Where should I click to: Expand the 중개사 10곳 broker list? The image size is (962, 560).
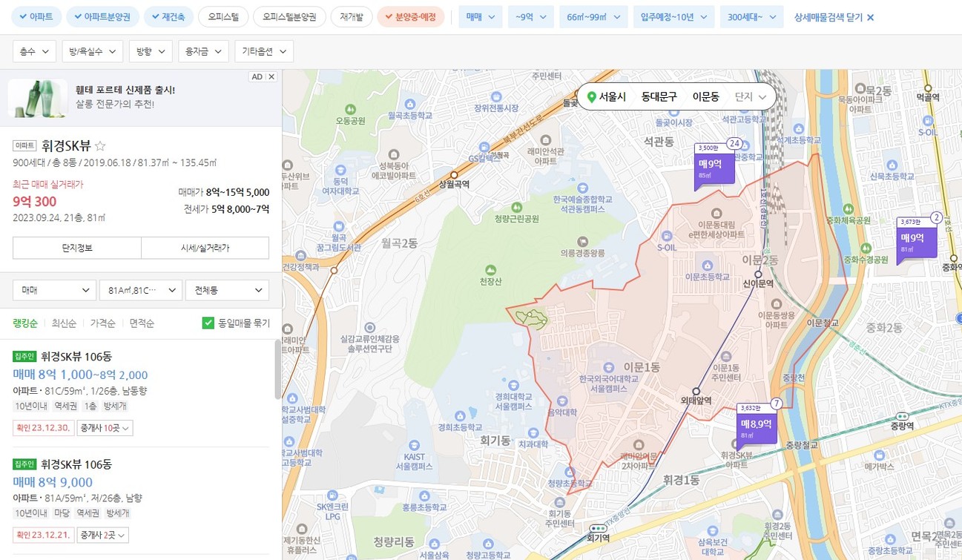(105, 428)
